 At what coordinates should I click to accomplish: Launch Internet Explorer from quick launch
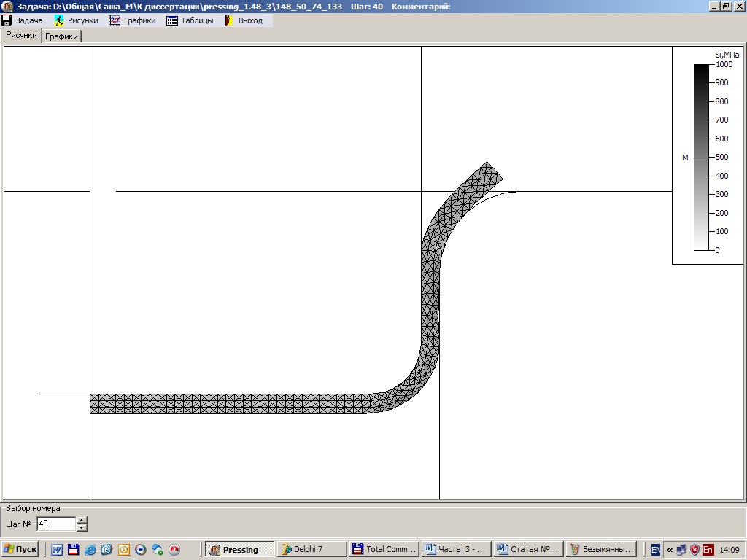(x=90, y=550)
